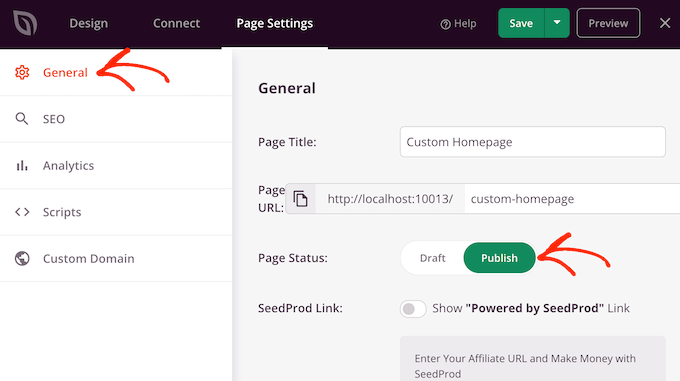Switch to the Connect tab
Screen dimensions: 680x381
pyautogui.click(x=176, y=23)
